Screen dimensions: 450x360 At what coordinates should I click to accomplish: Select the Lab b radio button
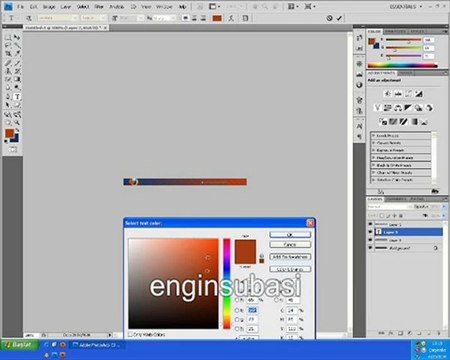pos(276,301)
